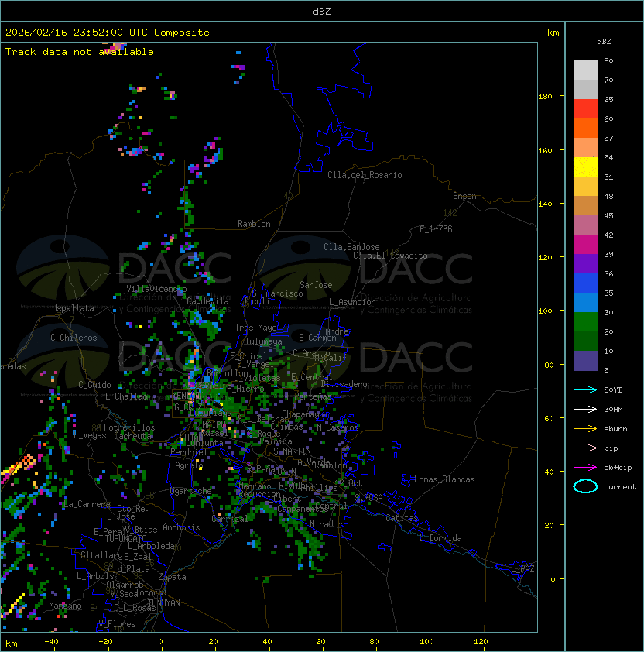The image size is (644, 652).
Task: Click the 'Clla.El_Cavadito' map label
Action: (x=390, y=256)
